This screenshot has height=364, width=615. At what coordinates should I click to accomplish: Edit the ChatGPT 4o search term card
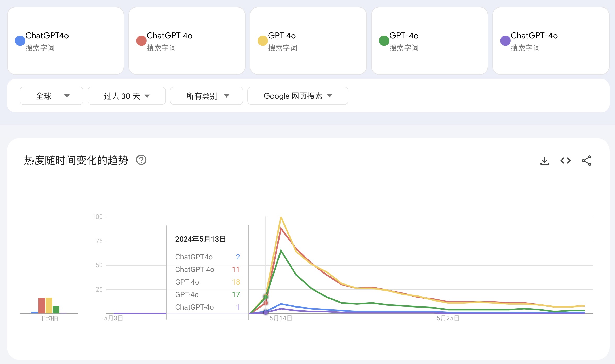tap(187, 41)
